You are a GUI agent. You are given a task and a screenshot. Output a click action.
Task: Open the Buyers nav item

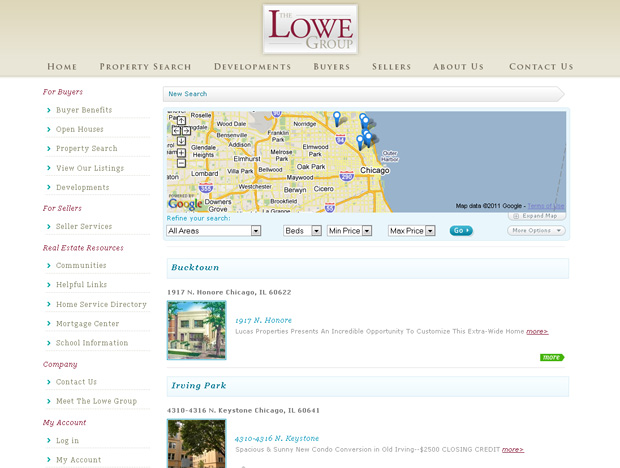pos(332,66)
